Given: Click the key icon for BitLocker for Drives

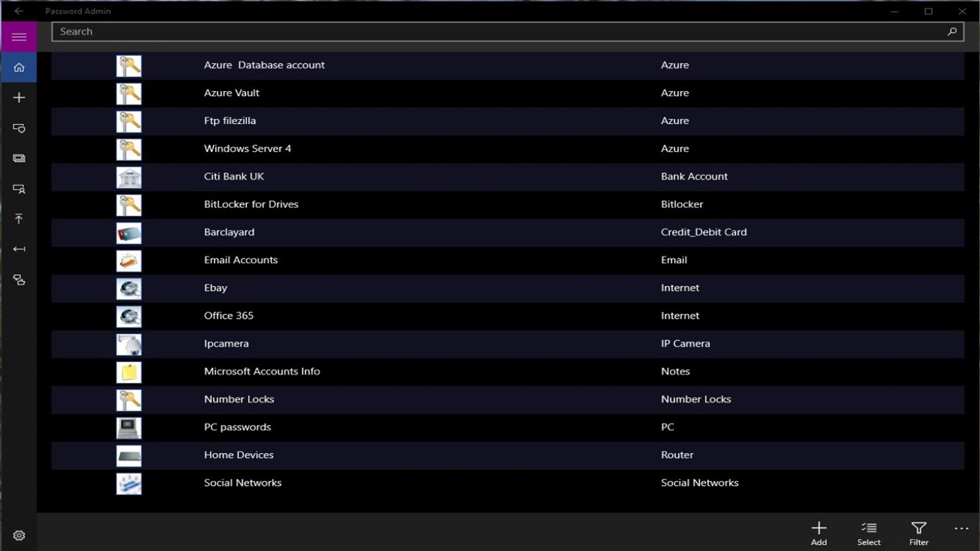Looking at the screenshot, I should tap(129, 205).
